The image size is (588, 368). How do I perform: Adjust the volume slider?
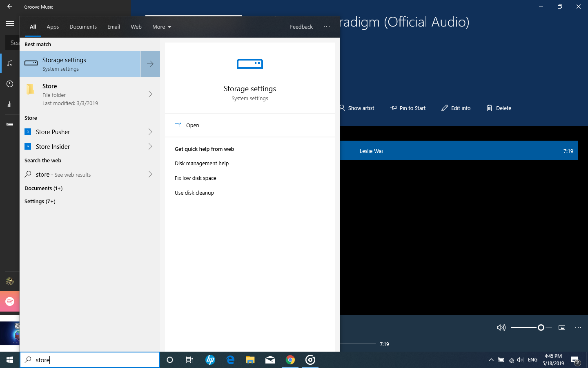[531, 328]
